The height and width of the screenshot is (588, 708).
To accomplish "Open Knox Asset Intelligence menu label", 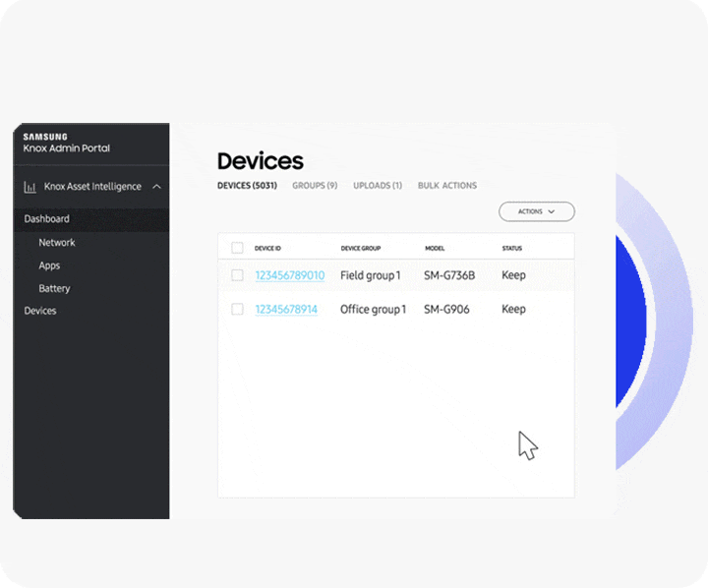I will (92, 187).
